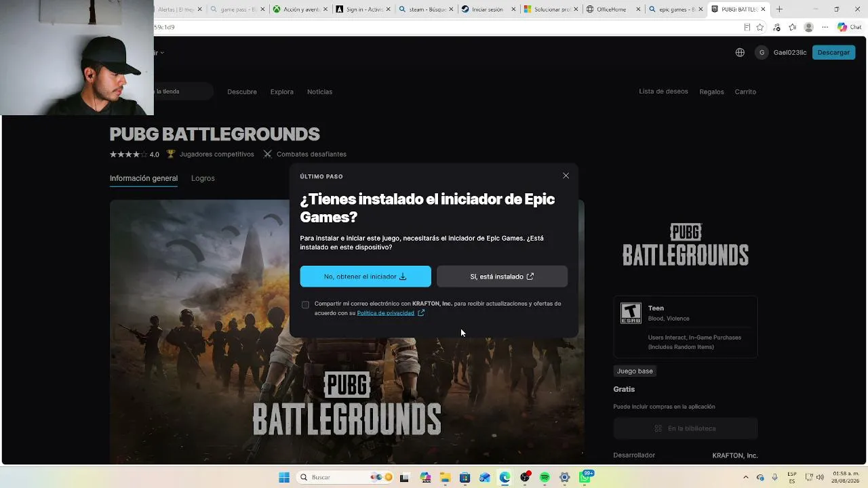868x488 pixels.
Task: Open Lista de deseos
Action: click(663, 91)
